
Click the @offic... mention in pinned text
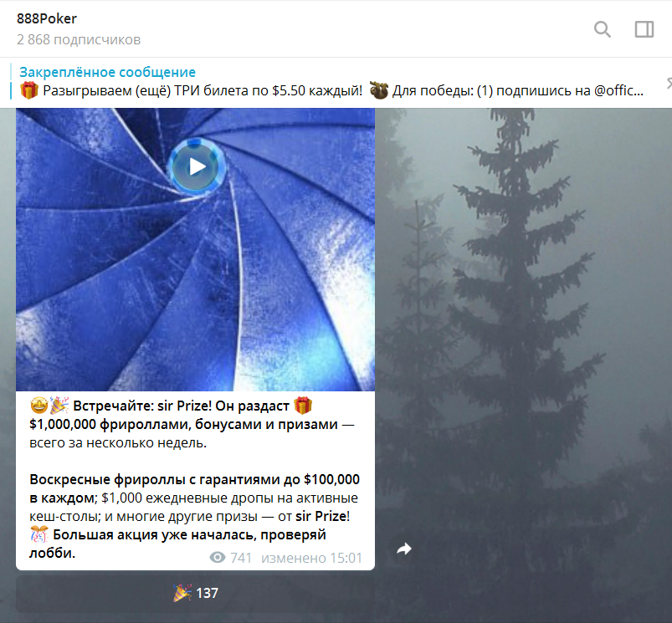pos(618,91)
